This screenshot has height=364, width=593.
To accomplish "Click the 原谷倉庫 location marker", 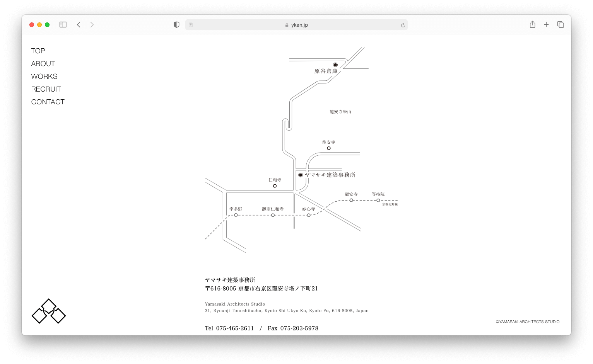I will (x=335, y=65).
